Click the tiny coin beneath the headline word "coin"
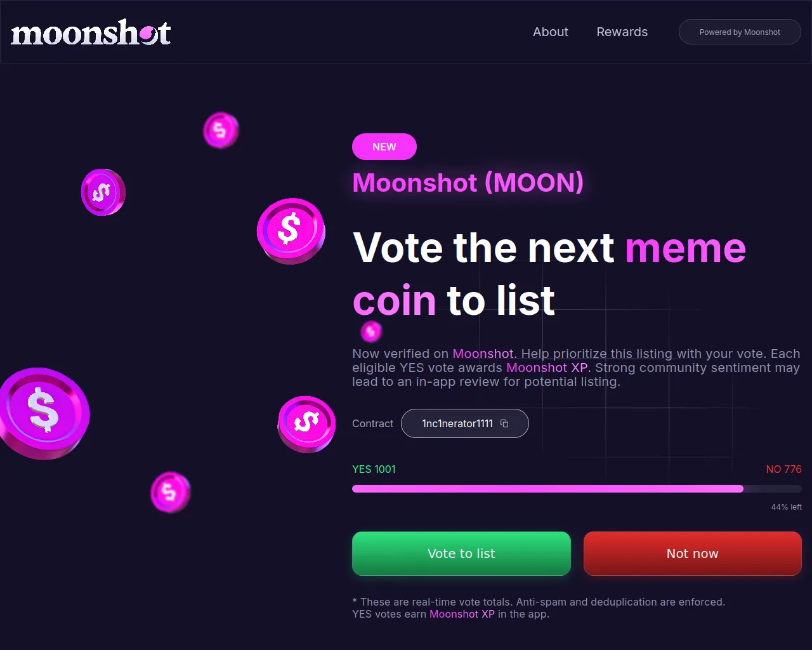The width and height of the screenshot is (812, 650). click(x=371, y=331)
